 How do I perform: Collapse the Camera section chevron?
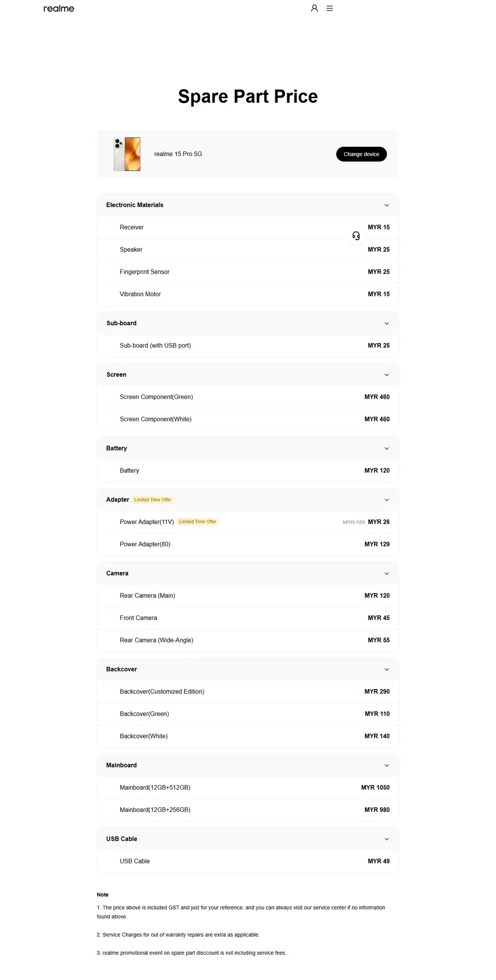[x=387, y=574]
